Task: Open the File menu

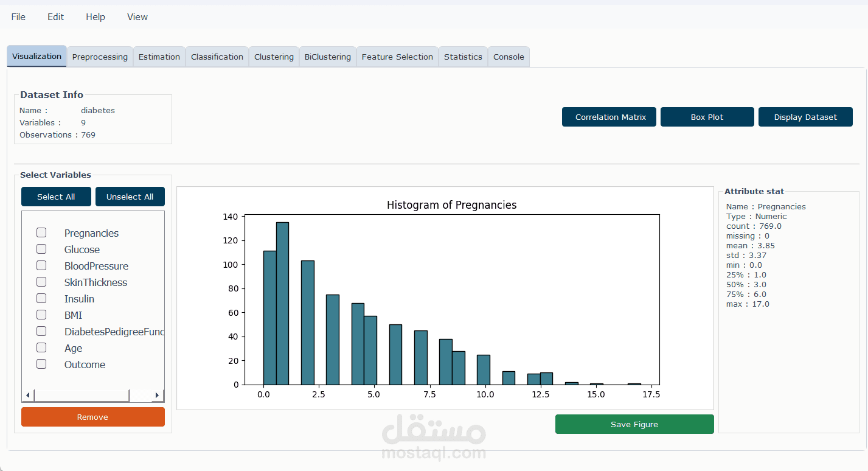Action: pos(18,17)
